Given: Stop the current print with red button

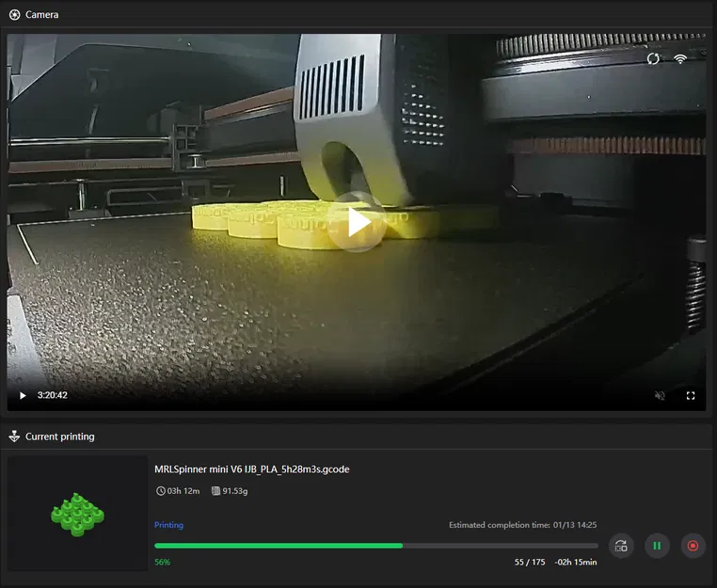Looking at the screenshot, I should click(x=693, y=546).
